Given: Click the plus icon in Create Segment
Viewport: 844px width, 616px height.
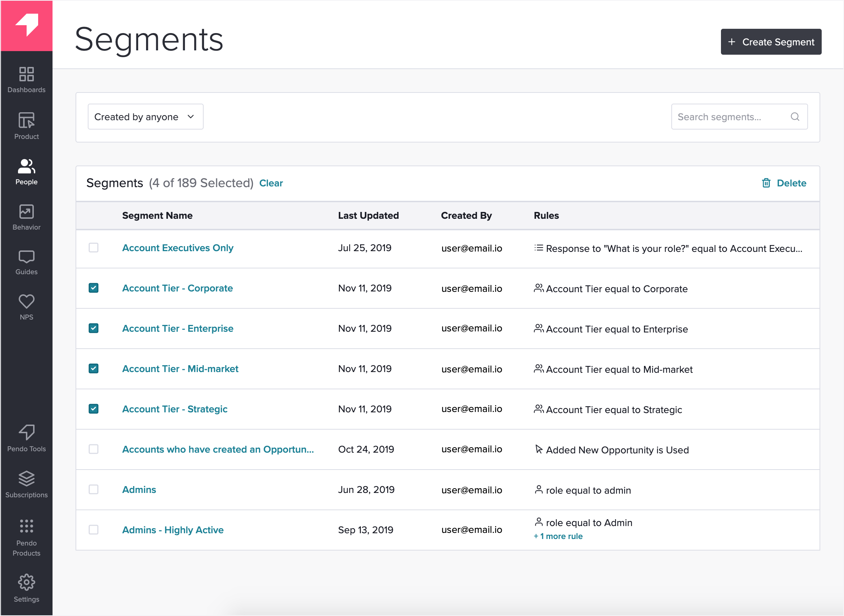Looking at the screenshot, I should point(732,42).
